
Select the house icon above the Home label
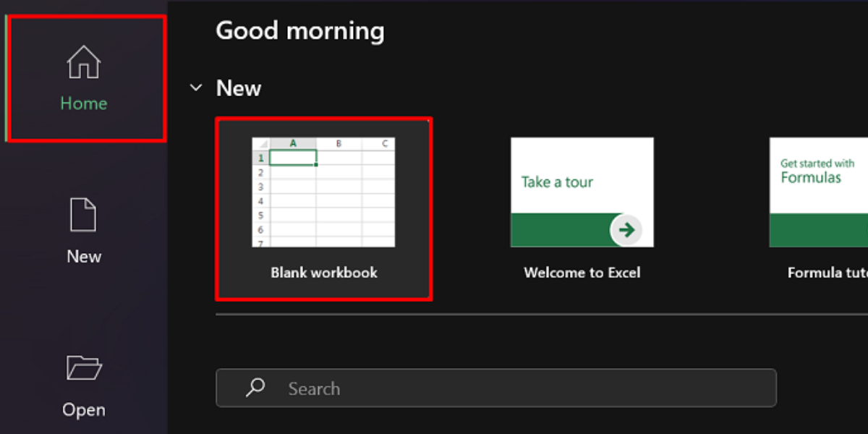tap(83, 64)
